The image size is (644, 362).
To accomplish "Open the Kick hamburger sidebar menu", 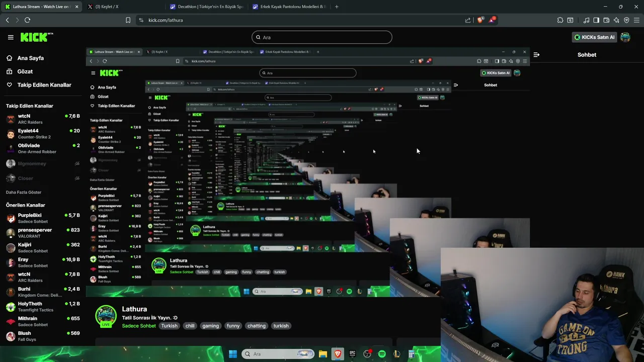I will pyautogui.click(x=11, y=37).
